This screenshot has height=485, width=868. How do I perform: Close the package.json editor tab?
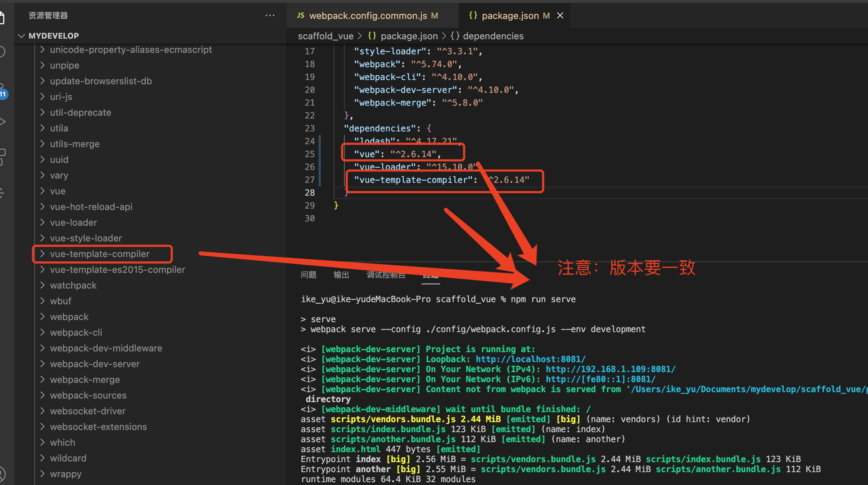click(560, 15)
